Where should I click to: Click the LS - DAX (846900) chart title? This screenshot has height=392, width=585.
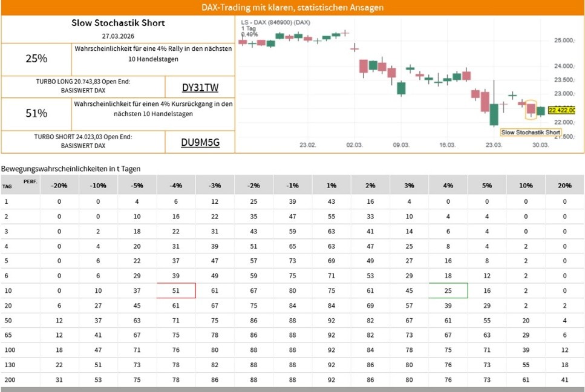[275, 22]
